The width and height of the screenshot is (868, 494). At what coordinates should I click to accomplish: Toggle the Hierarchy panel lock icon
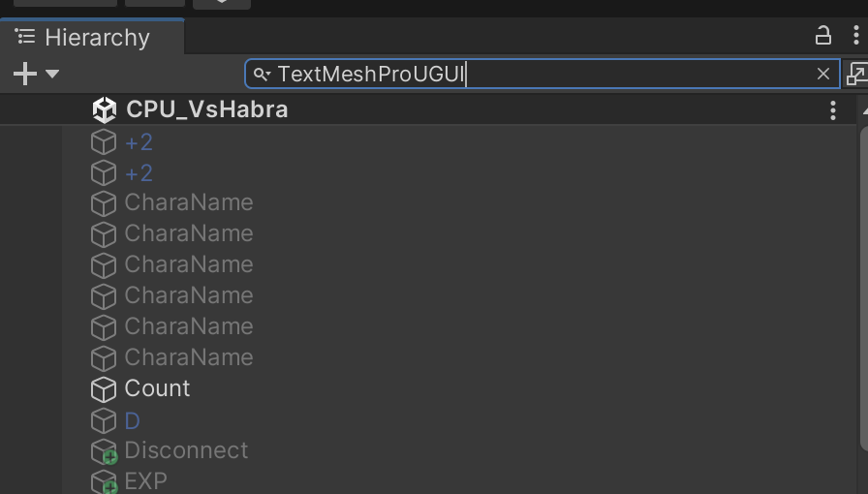(x=822, y=36)
